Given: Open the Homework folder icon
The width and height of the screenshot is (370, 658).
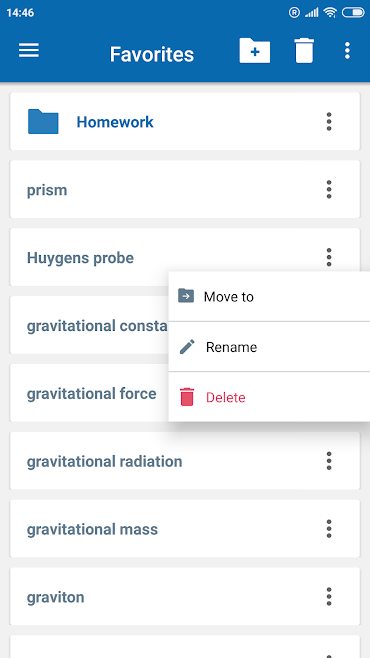Looking at the screenshot, I should click(x=43, y=122).
